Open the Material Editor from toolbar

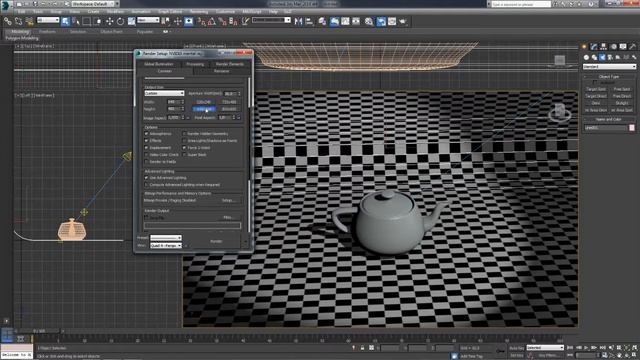[369, 21]
